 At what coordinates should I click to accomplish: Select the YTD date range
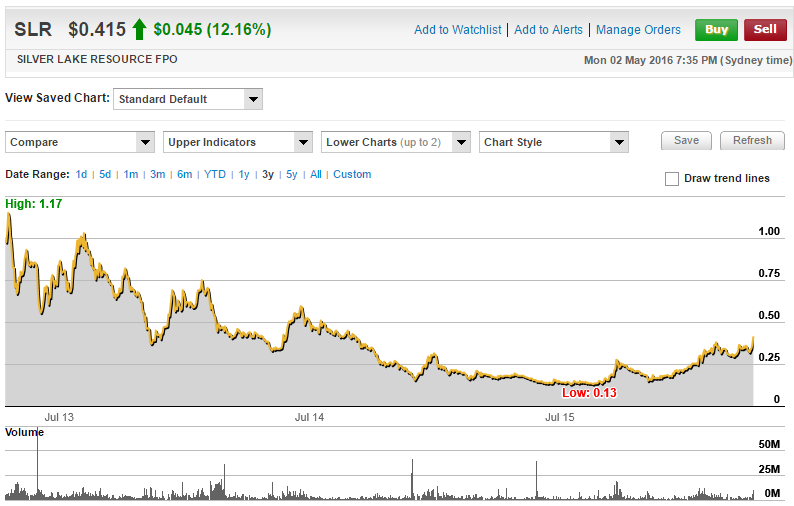point(214,174)
